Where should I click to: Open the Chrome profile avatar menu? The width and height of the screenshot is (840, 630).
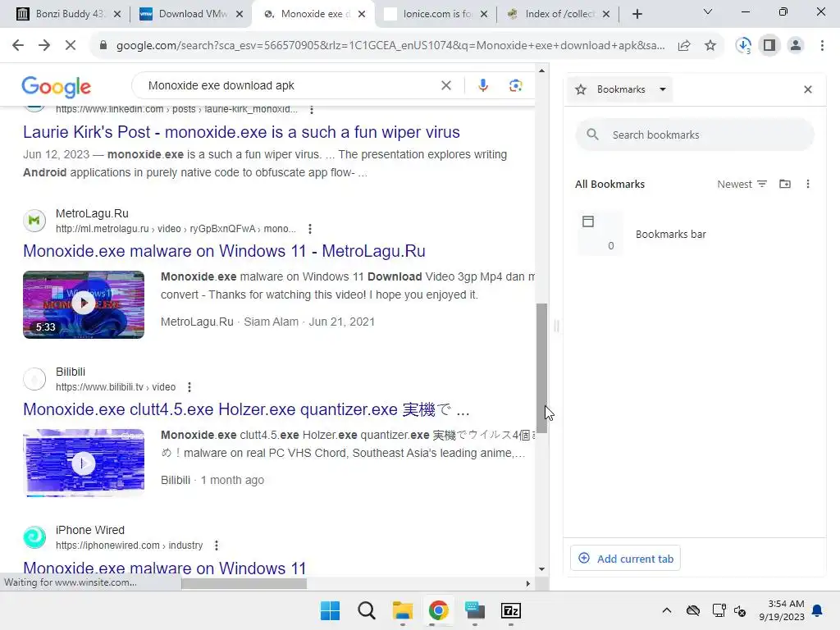[x=796, y=46]
